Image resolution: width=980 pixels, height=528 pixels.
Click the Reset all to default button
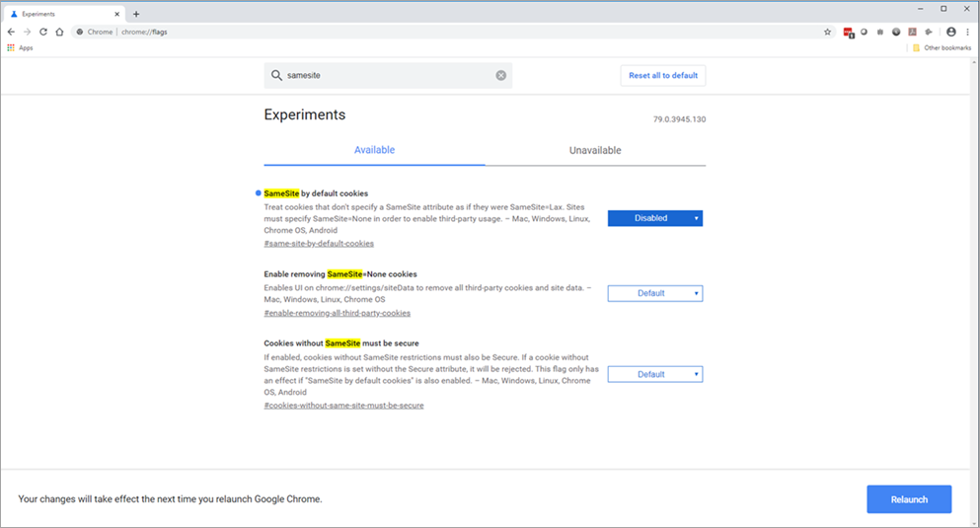[x=662, y=76]
